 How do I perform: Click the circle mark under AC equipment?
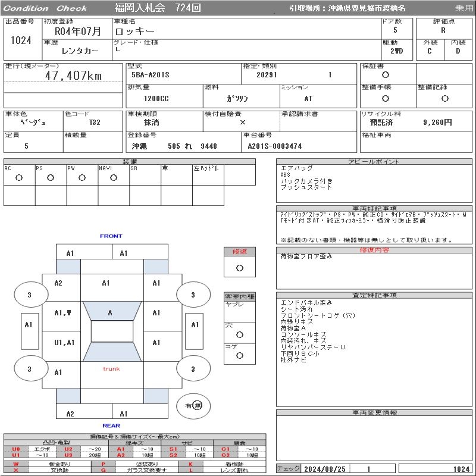click(x=19, y=177)
